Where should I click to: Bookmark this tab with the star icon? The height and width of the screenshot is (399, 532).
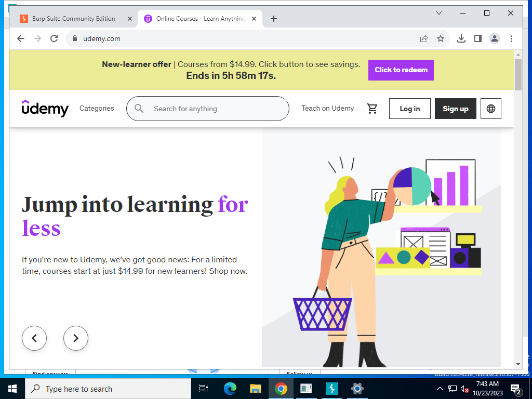(441, 38)
